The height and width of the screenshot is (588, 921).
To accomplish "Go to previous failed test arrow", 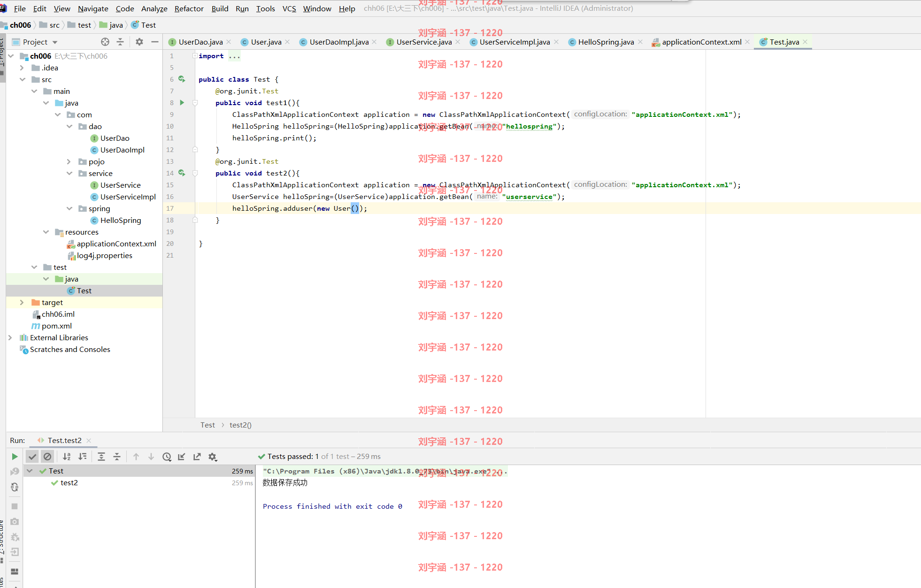I will [136, 457].
